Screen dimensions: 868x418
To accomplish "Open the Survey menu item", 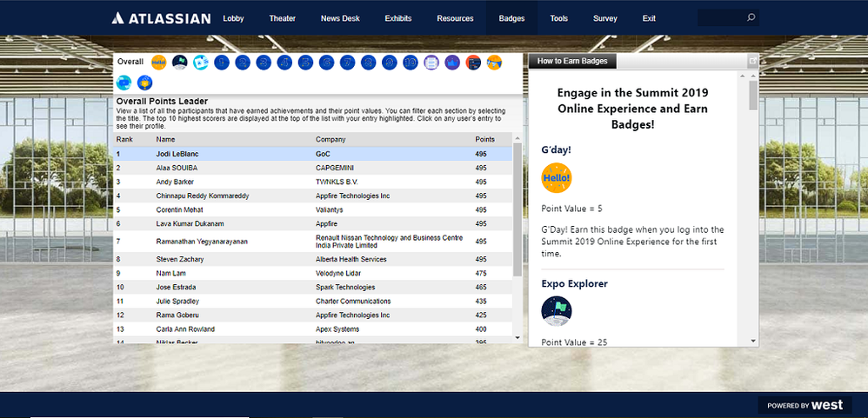I will (x=605, y=18).
